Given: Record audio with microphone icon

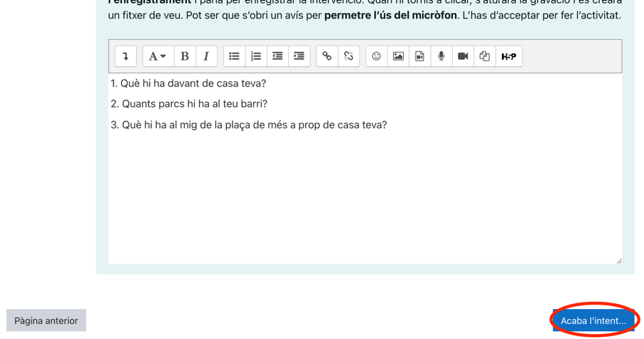Looking at the screenshot, I should (x=441, y=56).
